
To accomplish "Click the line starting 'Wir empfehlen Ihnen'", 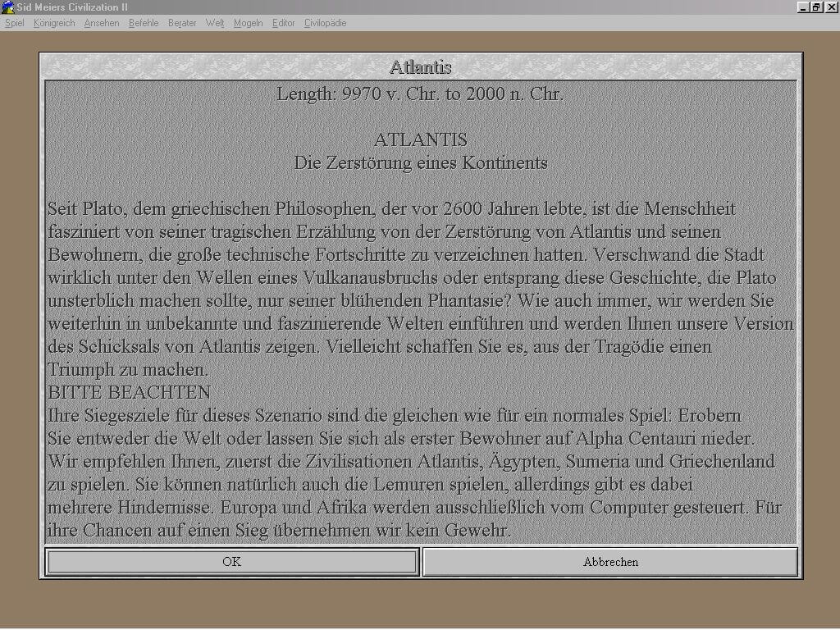I will click(x=412, y=462).
